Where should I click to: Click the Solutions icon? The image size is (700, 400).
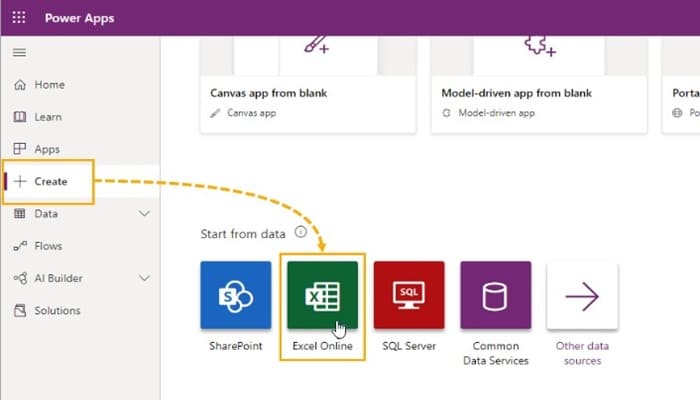point(20,310)
